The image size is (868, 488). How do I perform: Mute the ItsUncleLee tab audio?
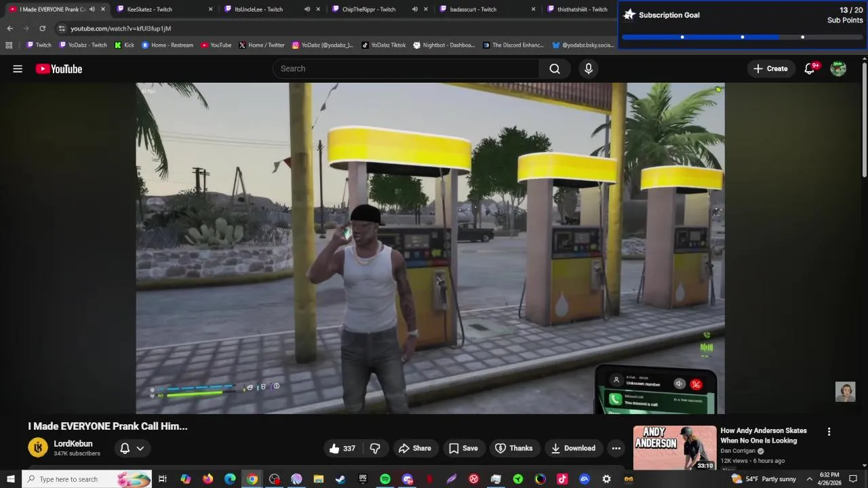[x=307, y=9]
